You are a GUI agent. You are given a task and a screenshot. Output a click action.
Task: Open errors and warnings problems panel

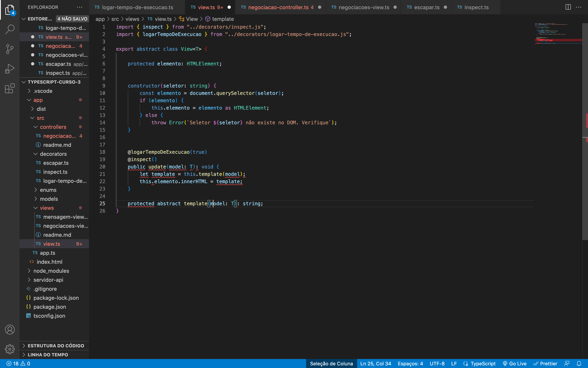point(18,364)
